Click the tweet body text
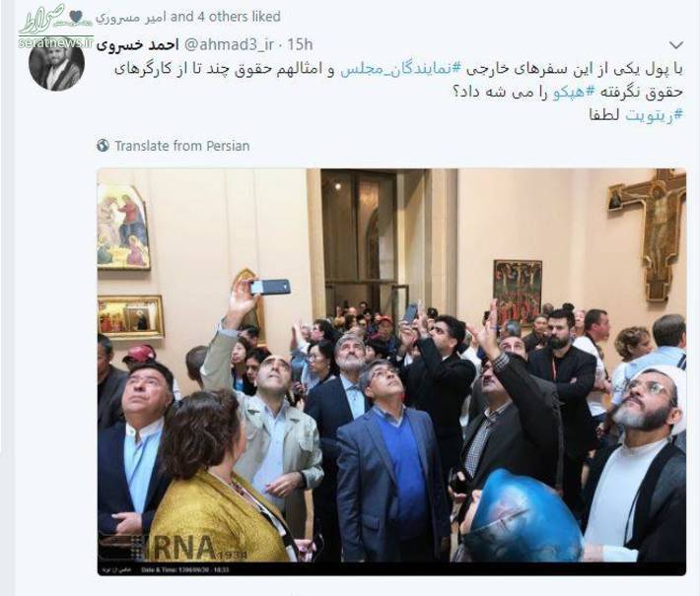 pyautogui.click(x=398, y=93)
